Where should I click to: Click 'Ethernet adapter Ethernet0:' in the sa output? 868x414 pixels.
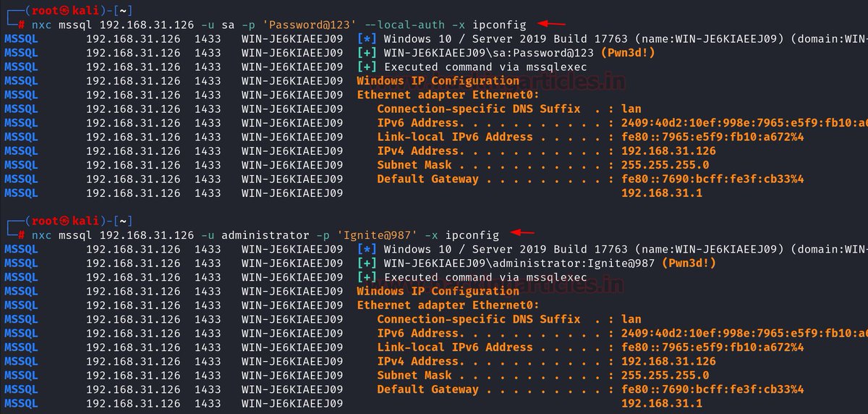[448, 95]
